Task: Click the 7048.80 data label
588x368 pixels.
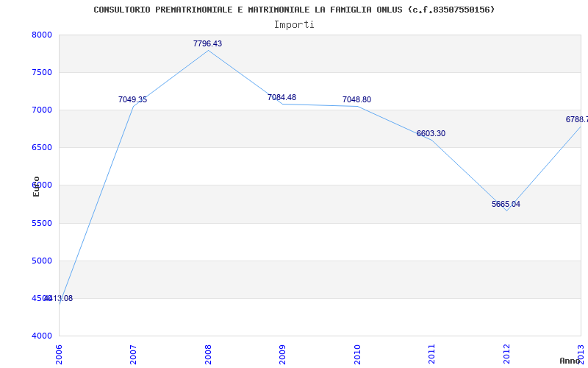Action: coord(356,99)
